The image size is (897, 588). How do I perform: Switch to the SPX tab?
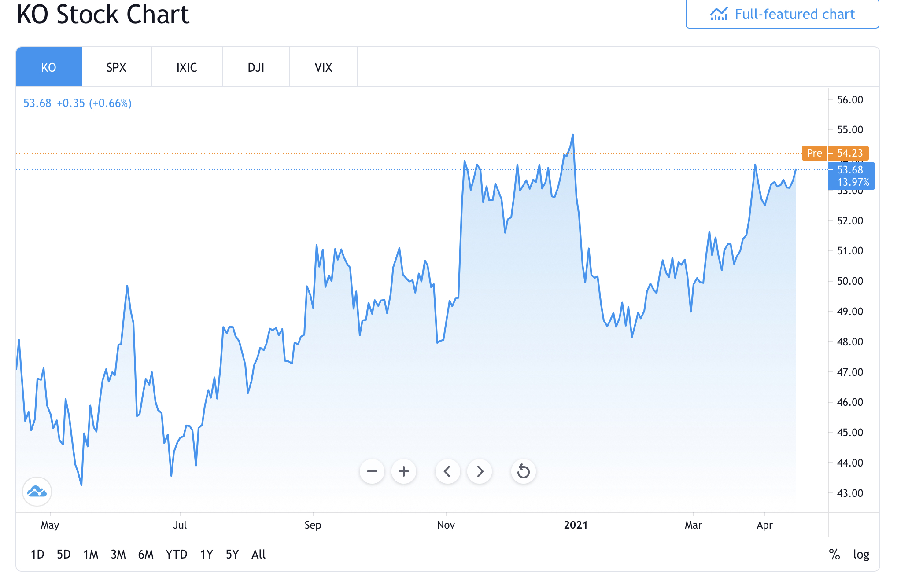(116, 67)
